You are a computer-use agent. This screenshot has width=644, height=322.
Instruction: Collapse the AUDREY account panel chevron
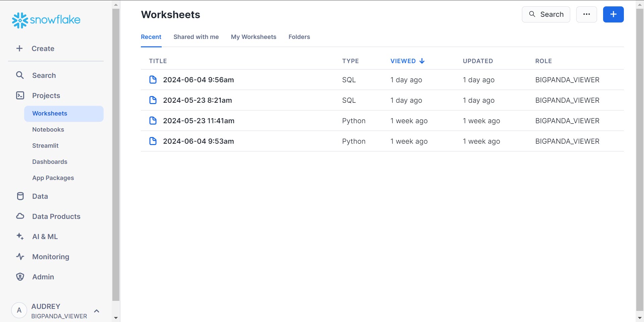pos(97,311)
